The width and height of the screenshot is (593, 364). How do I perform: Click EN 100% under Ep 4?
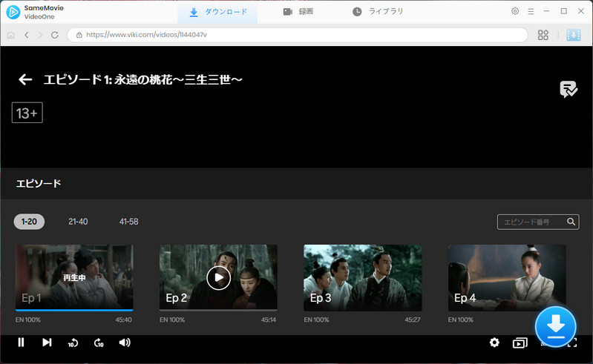[x=461, y=320]
